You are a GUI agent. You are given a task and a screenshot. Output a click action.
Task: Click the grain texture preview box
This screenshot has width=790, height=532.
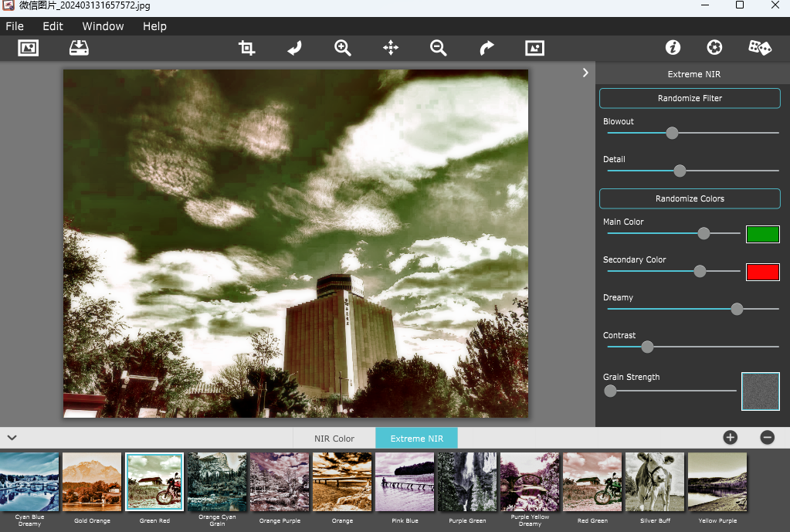click(x=761, y=391)
